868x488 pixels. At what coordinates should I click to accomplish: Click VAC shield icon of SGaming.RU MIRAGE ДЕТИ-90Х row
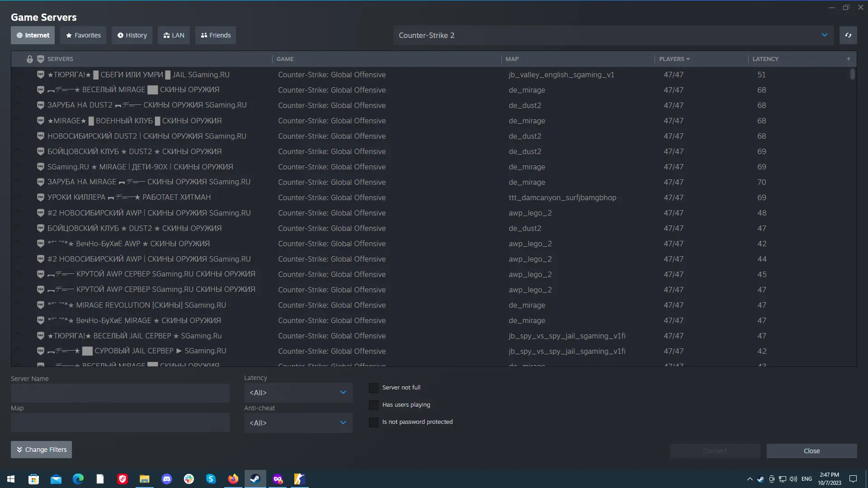pyautogui.click(x=40, y=167)
